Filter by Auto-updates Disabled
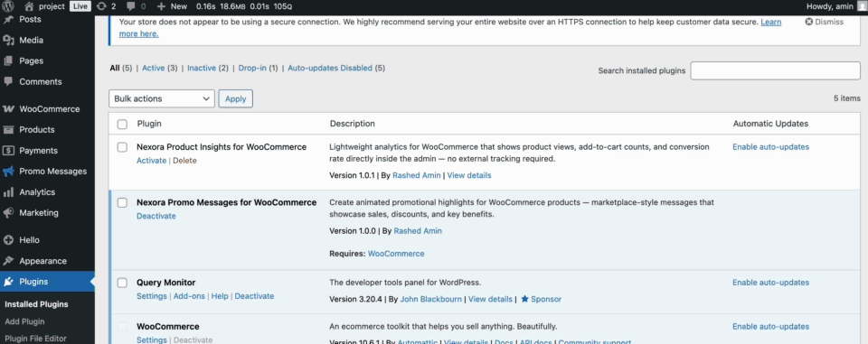868x344 pixels. click(x=330, y=68)
